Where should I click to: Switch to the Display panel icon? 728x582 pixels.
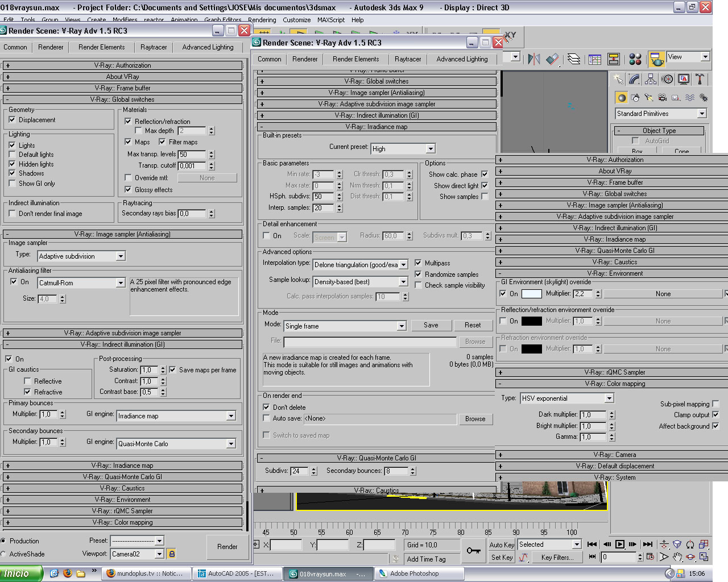[x=684, y=79]
